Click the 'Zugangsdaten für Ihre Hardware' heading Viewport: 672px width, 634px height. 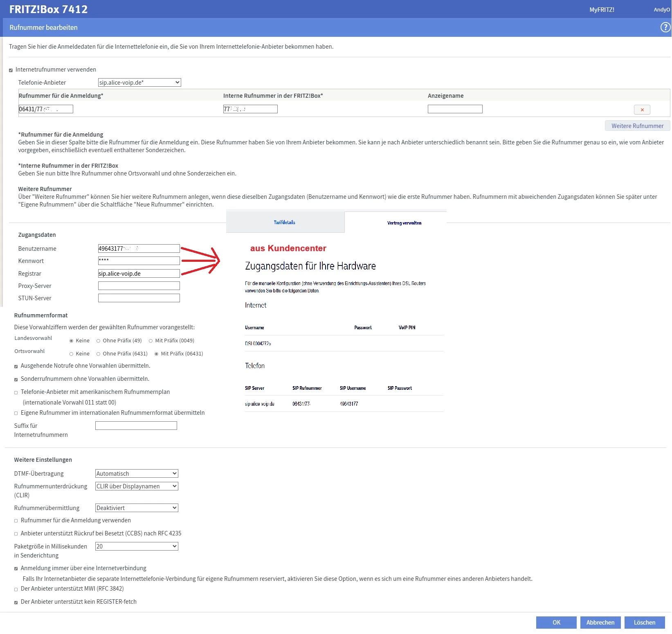[x=310, y=266]
